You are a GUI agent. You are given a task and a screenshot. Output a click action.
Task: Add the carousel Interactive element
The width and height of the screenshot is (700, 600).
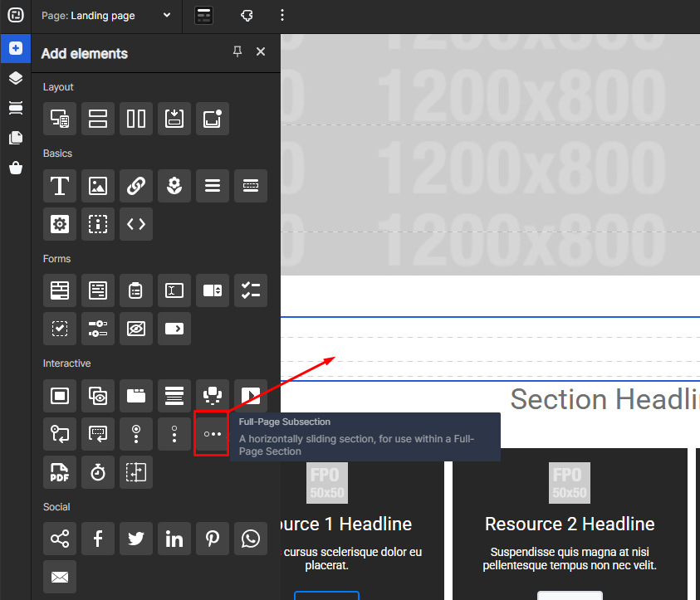click(x=213, y=396)
